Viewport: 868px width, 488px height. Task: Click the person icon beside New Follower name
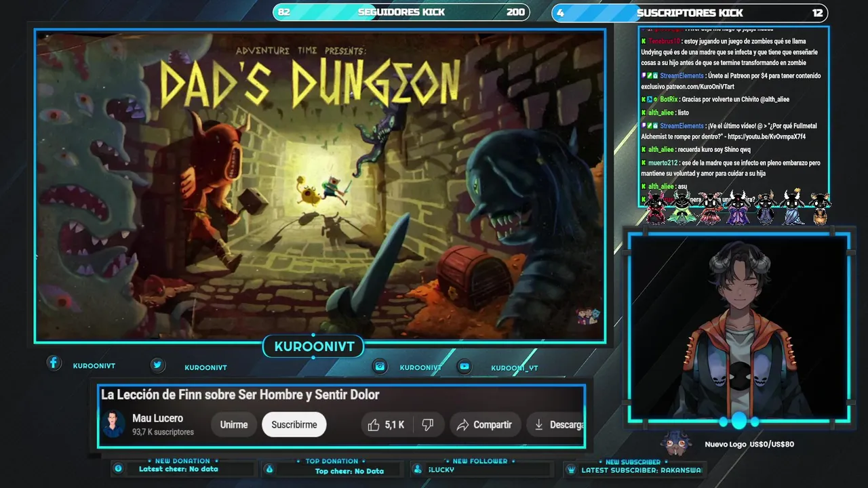418,469
